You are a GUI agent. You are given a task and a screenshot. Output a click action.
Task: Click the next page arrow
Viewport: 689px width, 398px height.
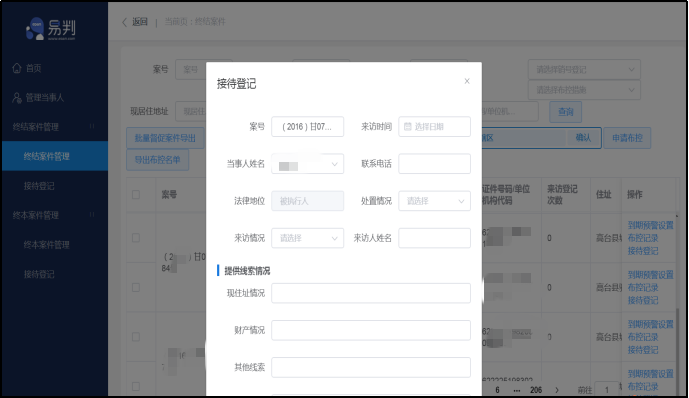(x=557, y=390)
